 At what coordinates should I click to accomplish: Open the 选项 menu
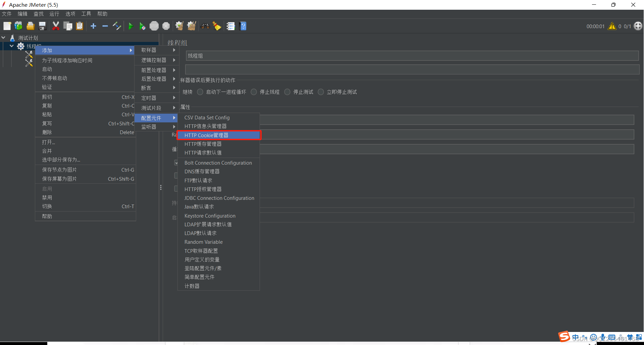[x=70, y=14]
